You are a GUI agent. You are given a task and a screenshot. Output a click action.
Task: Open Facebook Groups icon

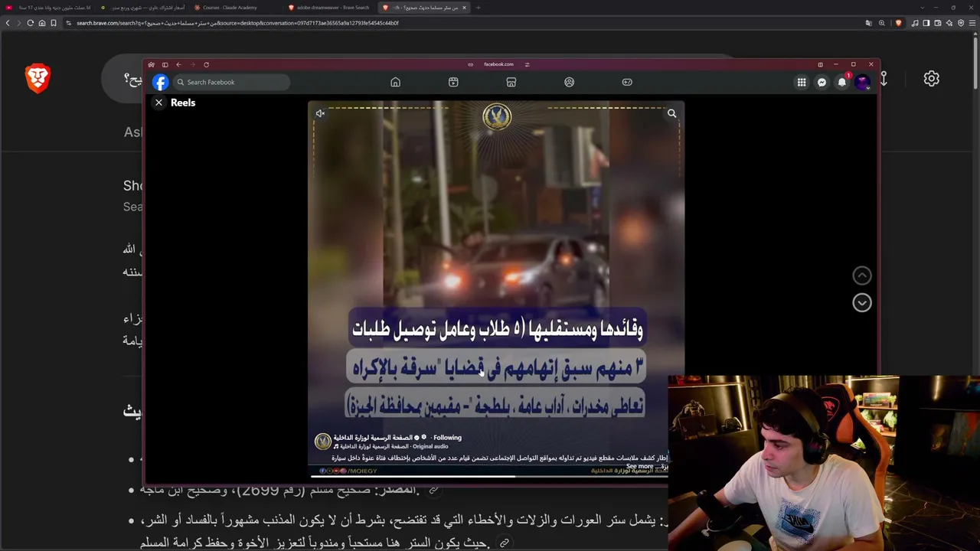569,83
